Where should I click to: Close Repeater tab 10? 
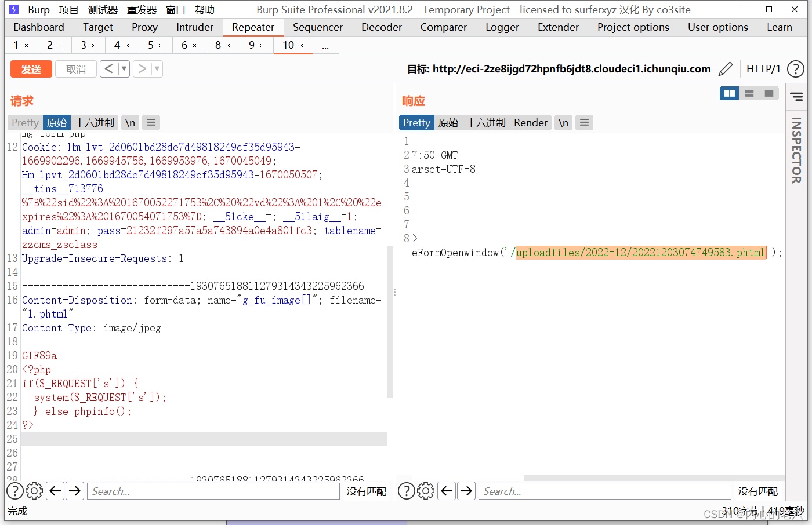[302, 45]
